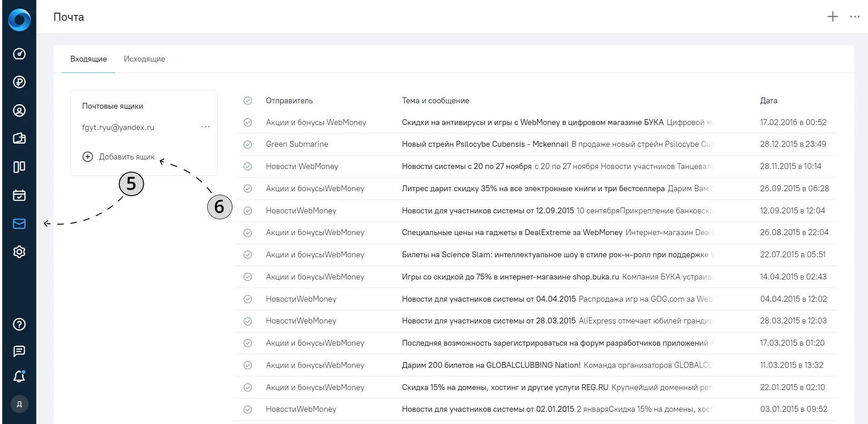The width and height of the screenshot is (868, 424).
Task: Select the email dated 17.03.2015 checkbox
Action: click(248, 343)
